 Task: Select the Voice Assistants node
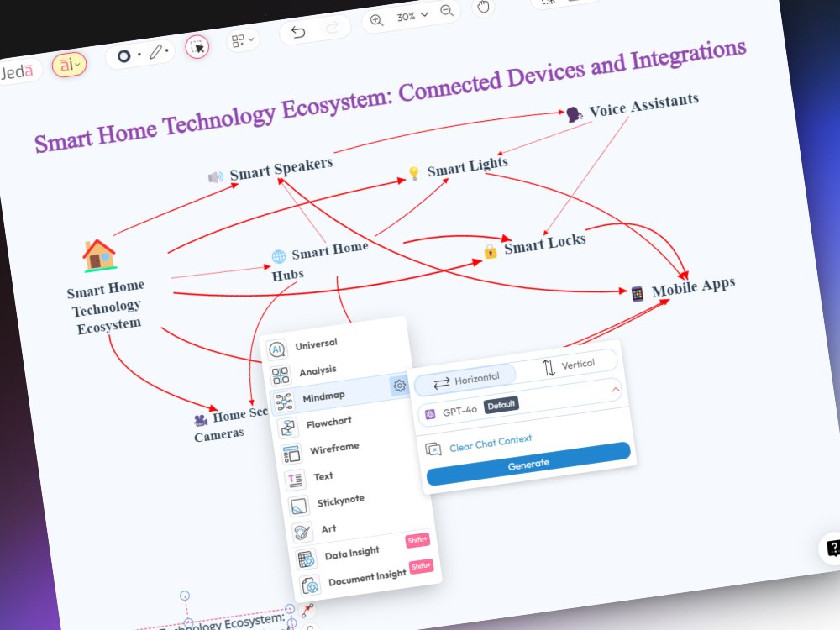click(633, 106)
